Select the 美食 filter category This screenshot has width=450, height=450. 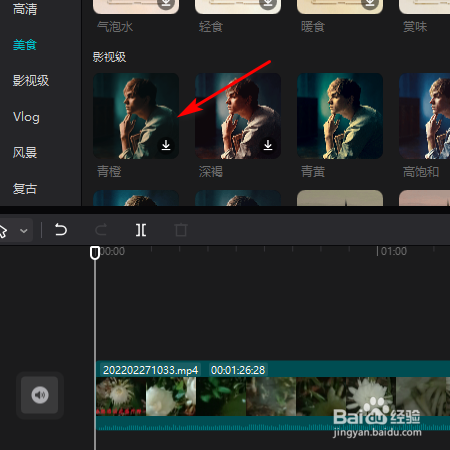[25, 45]
